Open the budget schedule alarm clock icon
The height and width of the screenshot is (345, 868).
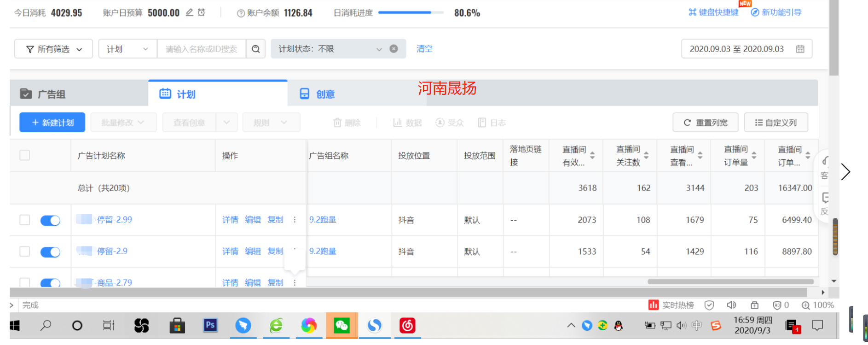pos(201,13)
